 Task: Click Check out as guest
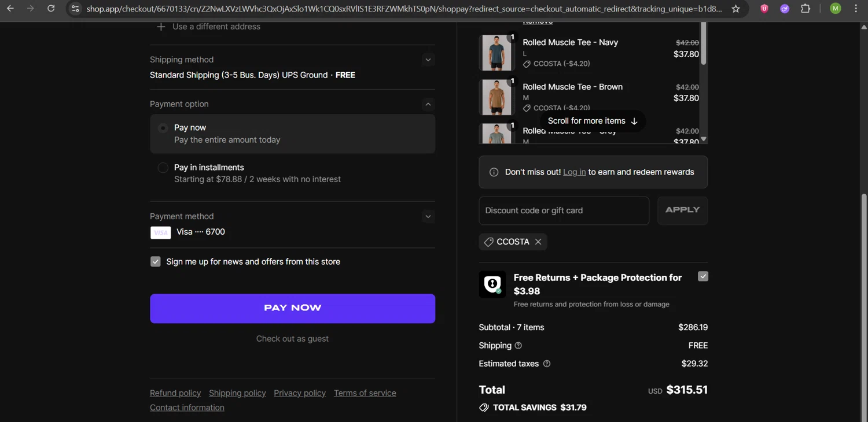(x=292, y=339)
